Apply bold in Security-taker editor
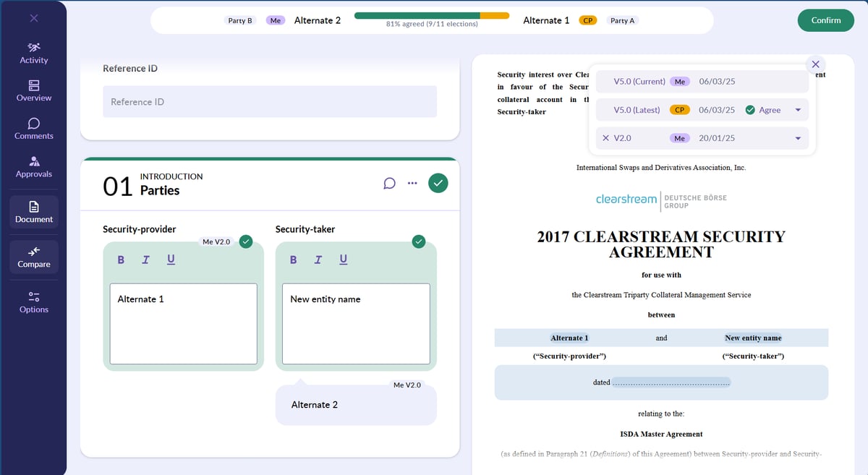 pyautogui.click(x=293, y=260)
